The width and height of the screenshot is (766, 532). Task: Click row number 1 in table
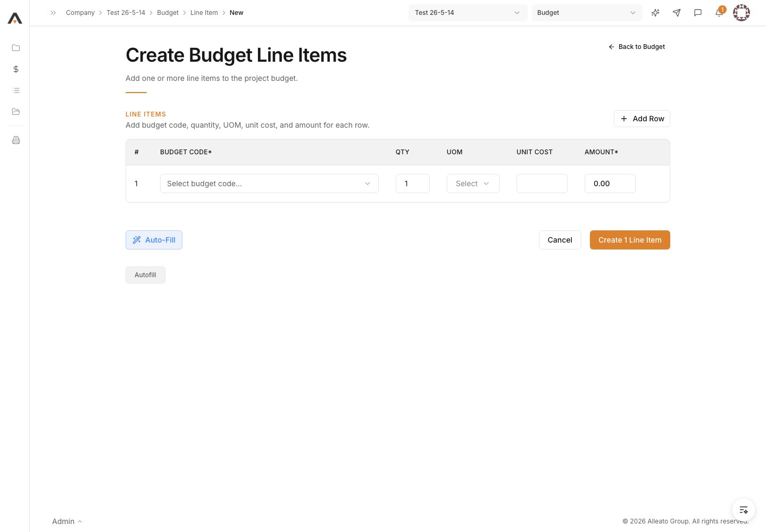click(136, 184)
